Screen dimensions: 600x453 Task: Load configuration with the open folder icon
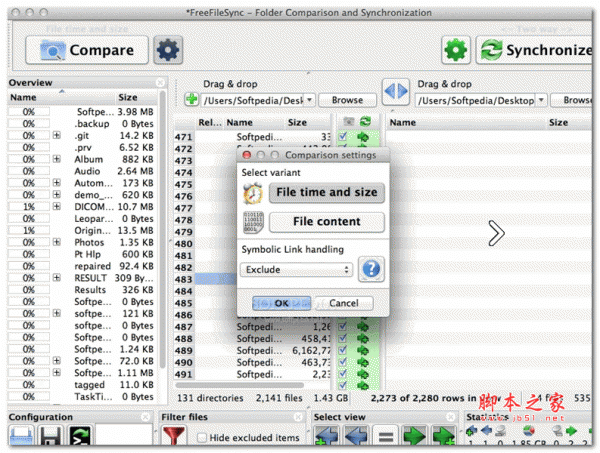(21, 436)
